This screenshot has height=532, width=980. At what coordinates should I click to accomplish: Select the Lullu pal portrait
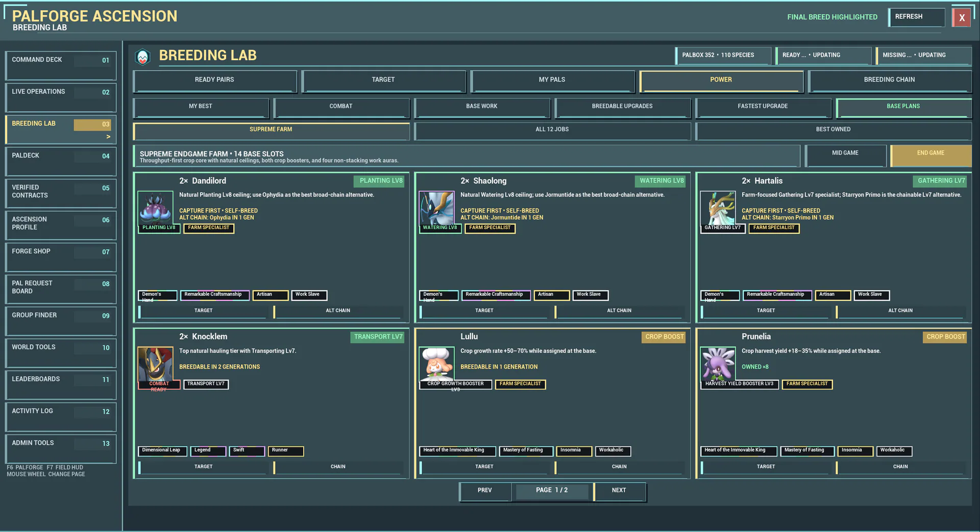[x=436, y=364]
